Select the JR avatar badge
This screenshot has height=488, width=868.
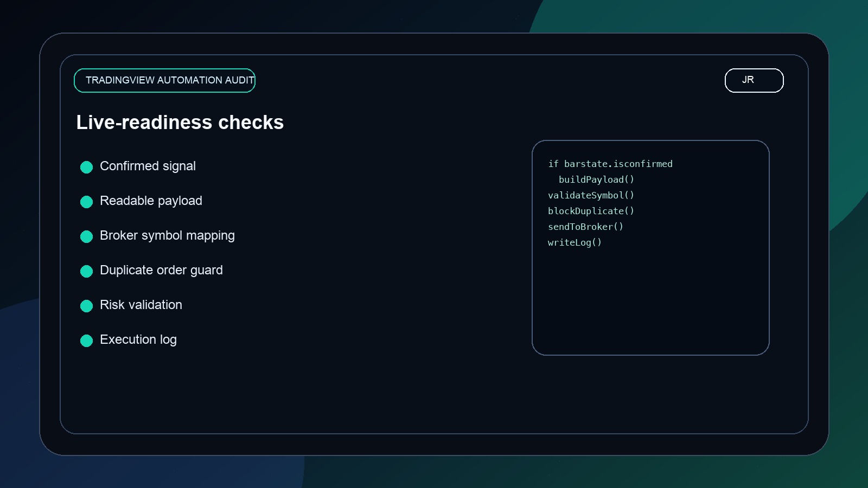[x=754, y=80]
